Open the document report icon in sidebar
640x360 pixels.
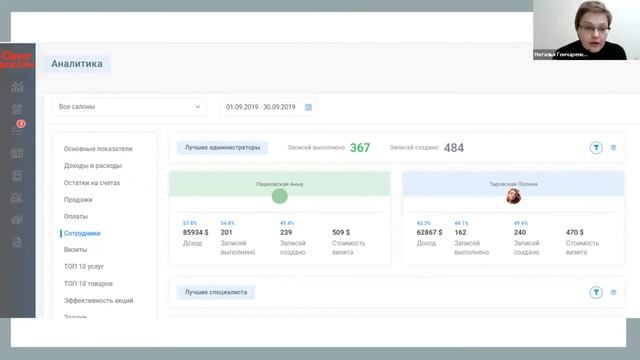click(x=17, y=242)
